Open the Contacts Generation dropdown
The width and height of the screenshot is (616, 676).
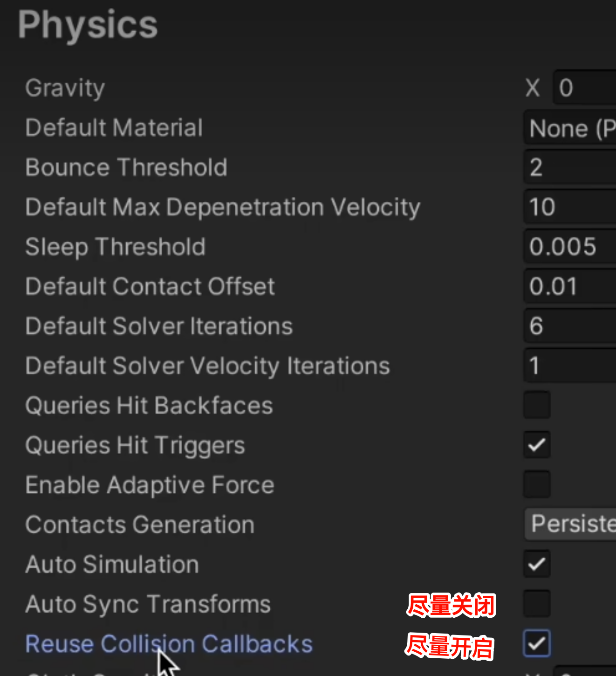click(571, 524)
